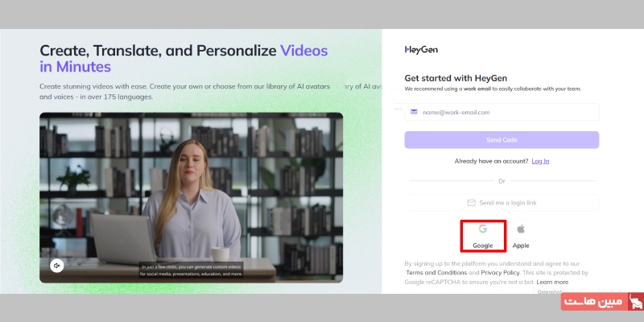Open the Terms and Conditions link

point(436,273)
